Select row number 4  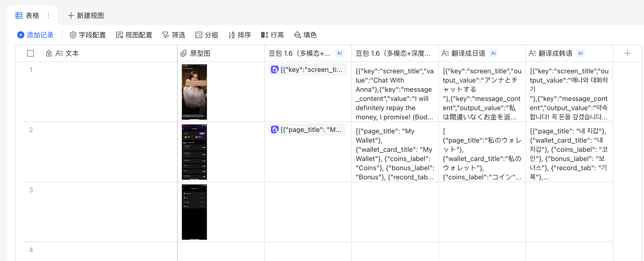31,250
